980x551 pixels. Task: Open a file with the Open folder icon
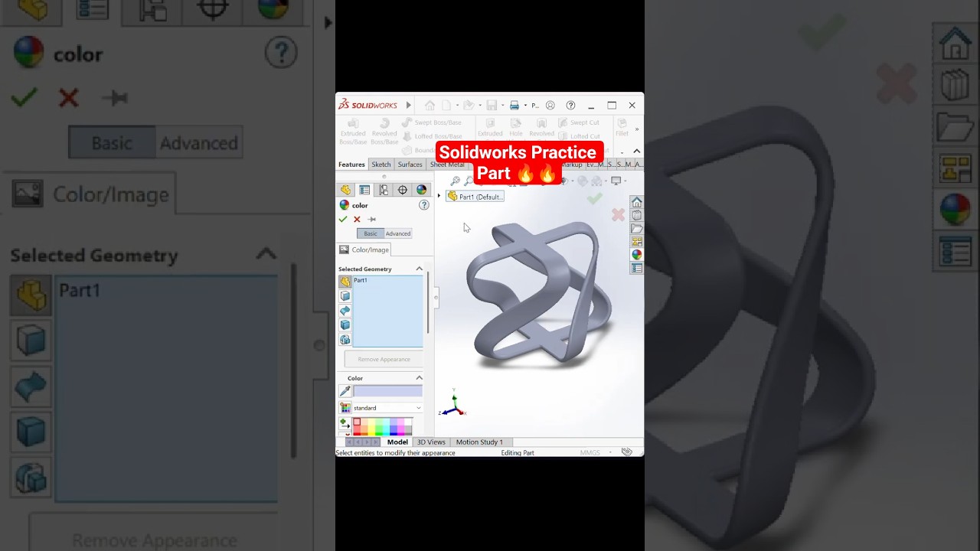coord(468,106)
